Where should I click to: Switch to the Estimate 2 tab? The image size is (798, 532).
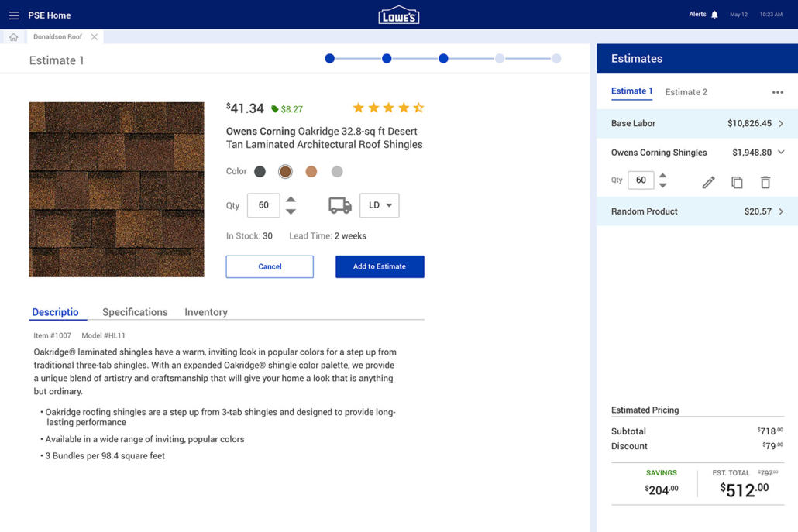pyautogui.click(x=686, y=92)
